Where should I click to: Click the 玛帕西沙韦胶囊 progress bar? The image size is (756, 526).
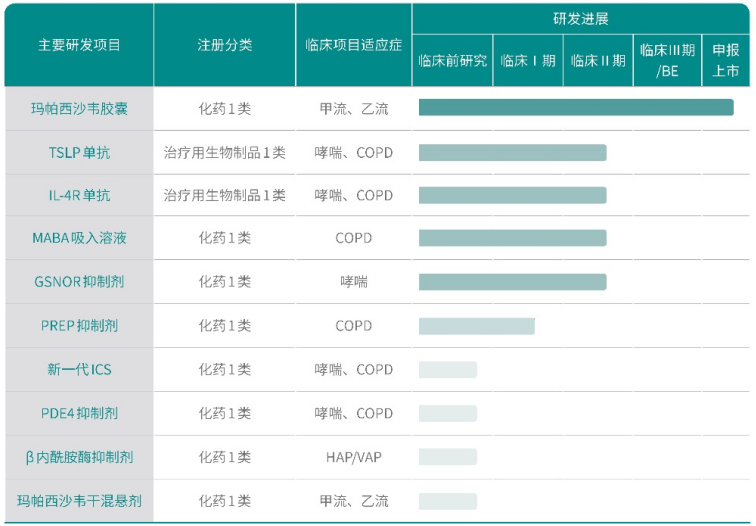pos(575,108)
